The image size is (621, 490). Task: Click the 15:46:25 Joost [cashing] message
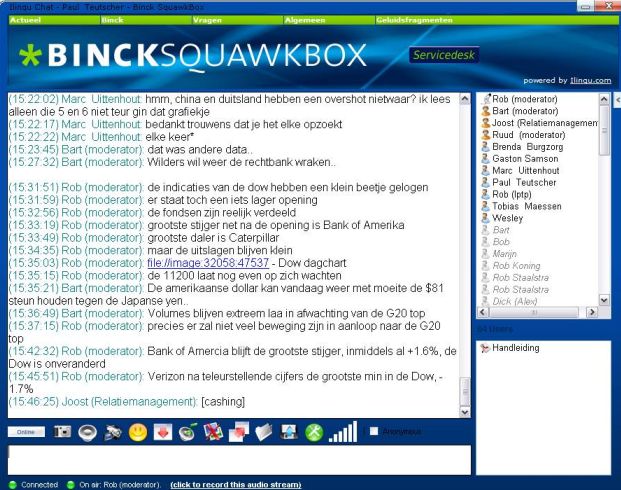point(127,402)
